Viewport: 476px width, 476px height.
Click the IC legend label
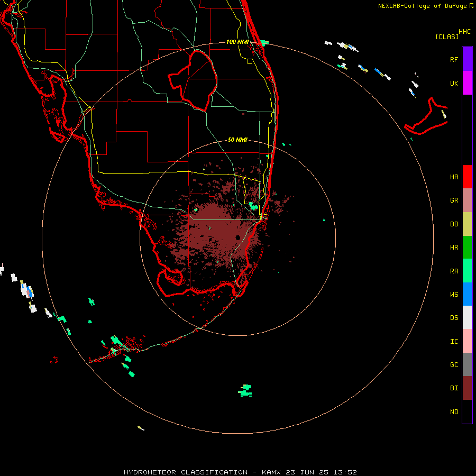pyautogui.click(x=454, y=342)
